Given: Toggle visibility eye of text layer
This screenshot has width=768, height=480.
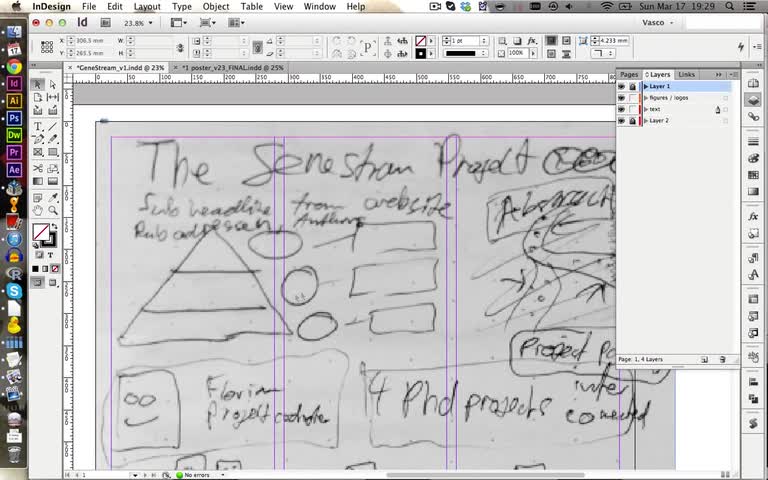Looking at the screenshot, I should (x=622, y=109).
